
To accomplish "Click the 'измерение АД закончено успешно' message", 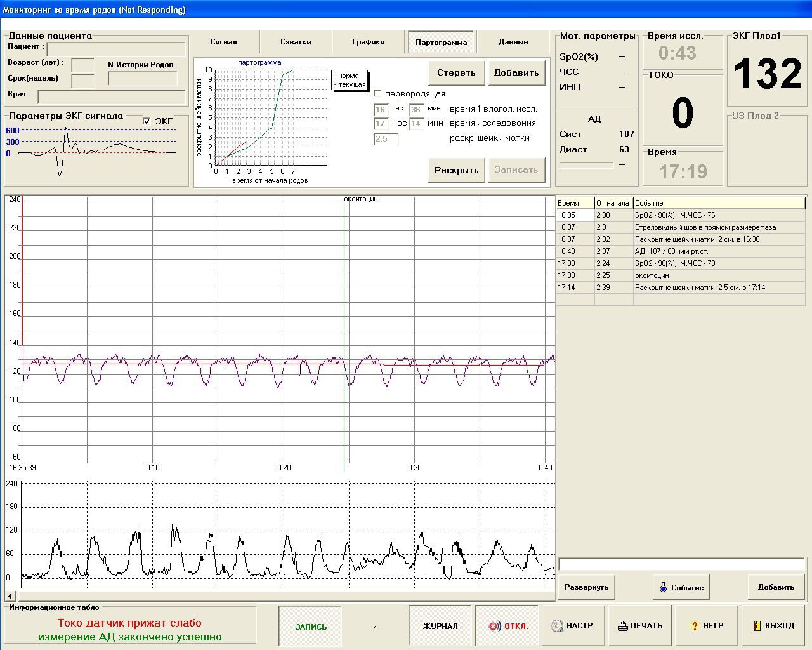I will pyautogui.click(x=129, y=637).
